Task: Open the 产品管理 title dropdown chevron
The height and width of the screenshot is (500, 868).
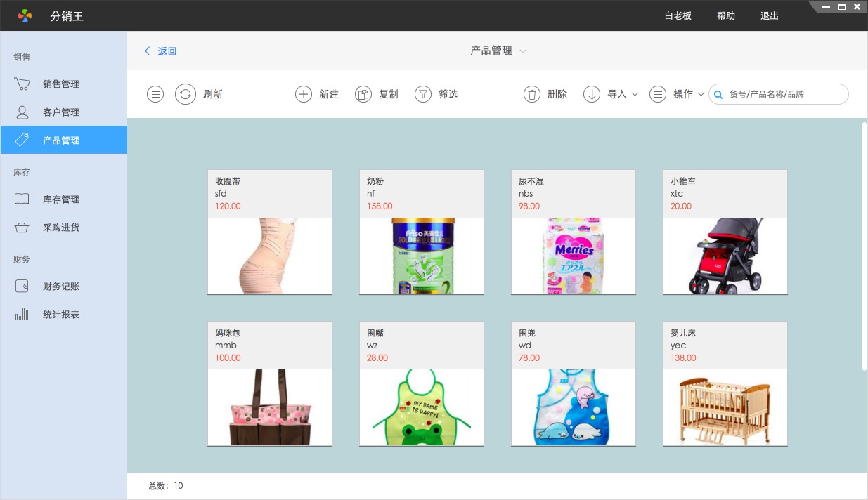Action: [x=522, y=51]
